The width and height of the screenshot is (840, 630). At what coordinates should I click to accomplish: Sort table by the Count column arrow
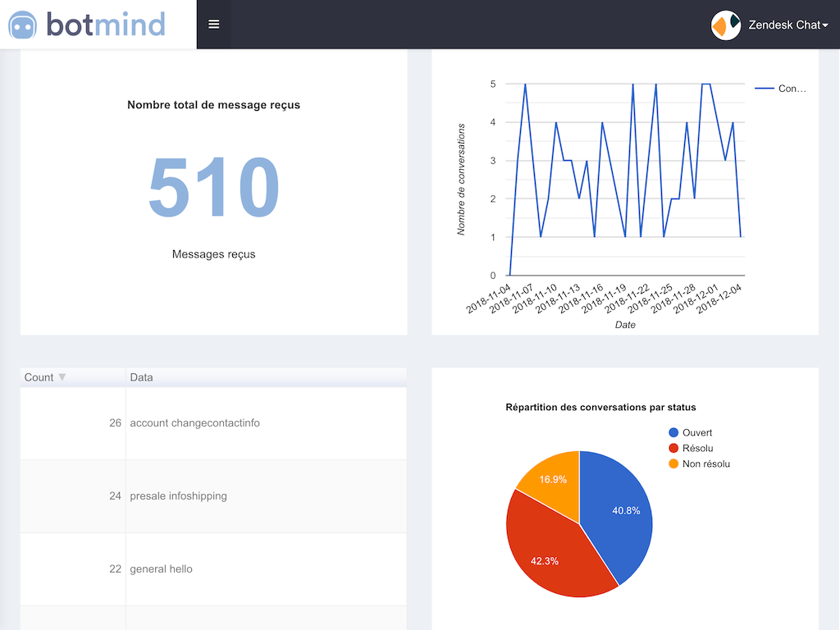[62, 377]
